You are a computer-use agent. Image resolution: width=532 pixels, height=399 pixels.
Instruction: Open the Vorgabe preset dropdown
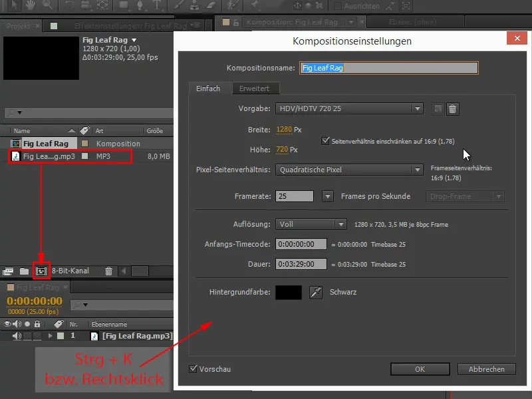pyautogui.click(x=349, y=108)
